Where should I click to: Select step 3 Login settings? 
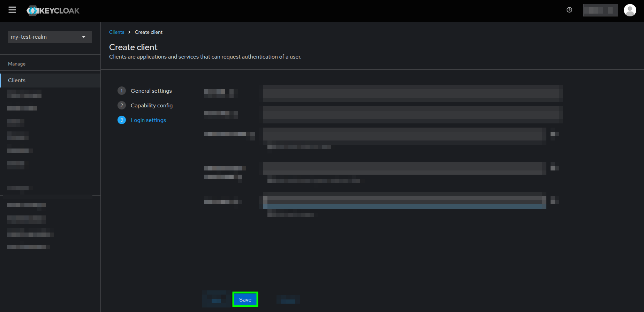point(142,120)
